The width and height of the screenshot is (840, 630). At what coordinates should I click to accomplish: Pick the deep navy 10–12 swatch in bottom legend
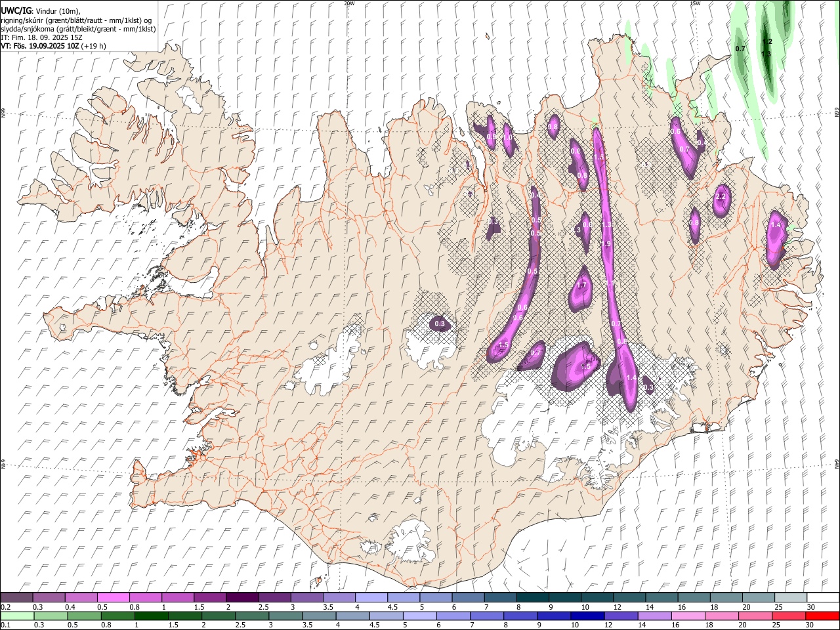click(x=587, y=616)
